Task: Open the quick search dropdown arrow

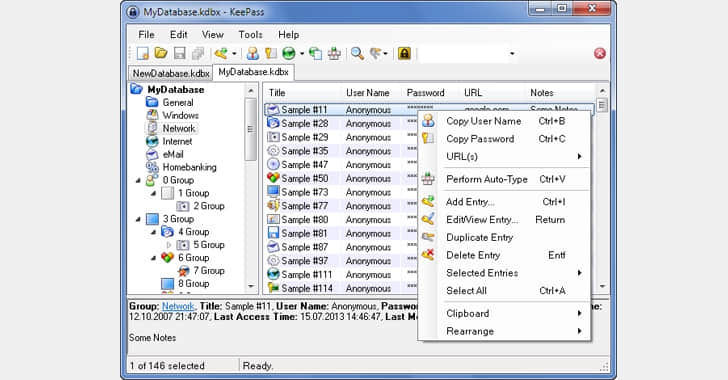Action: [x=512, y=53]
